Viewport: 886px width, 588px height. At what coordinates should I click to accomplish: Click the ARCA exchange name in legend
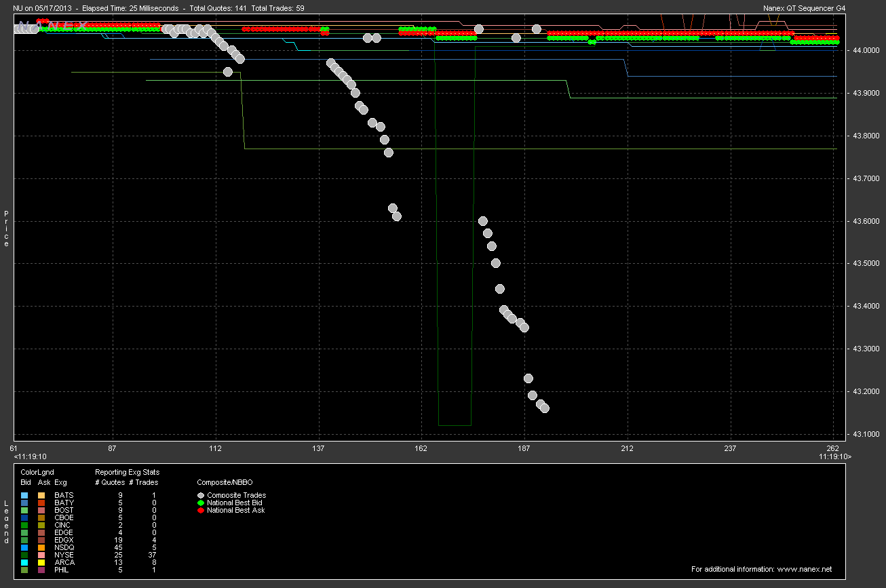[64, 563]
